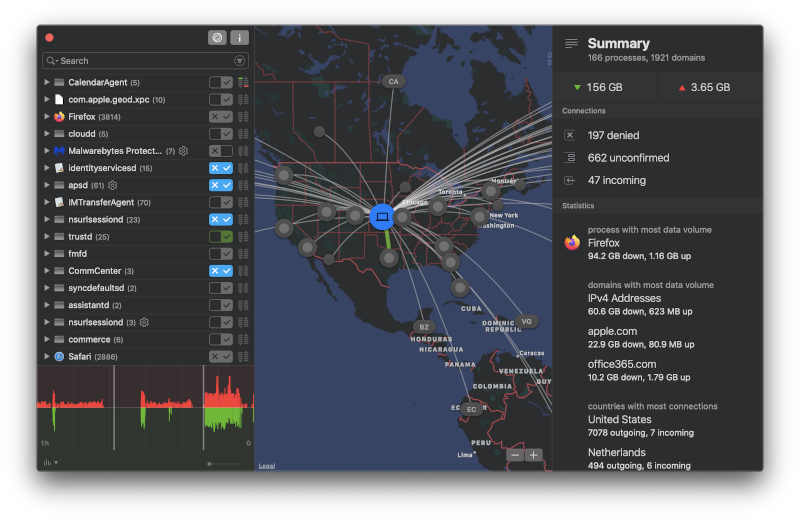
Task: Click the IMTransferAgent process icon
Action: coord(59,202)
